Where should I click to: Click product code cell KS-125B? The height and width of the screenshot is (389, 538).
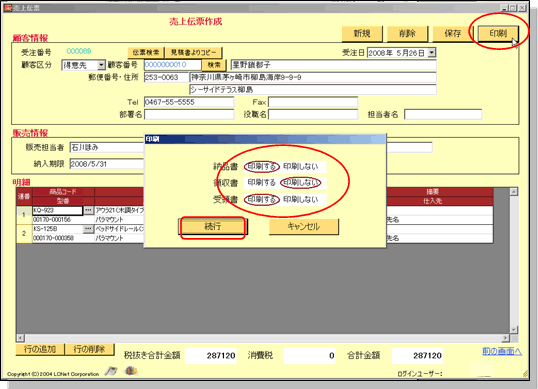58,229
